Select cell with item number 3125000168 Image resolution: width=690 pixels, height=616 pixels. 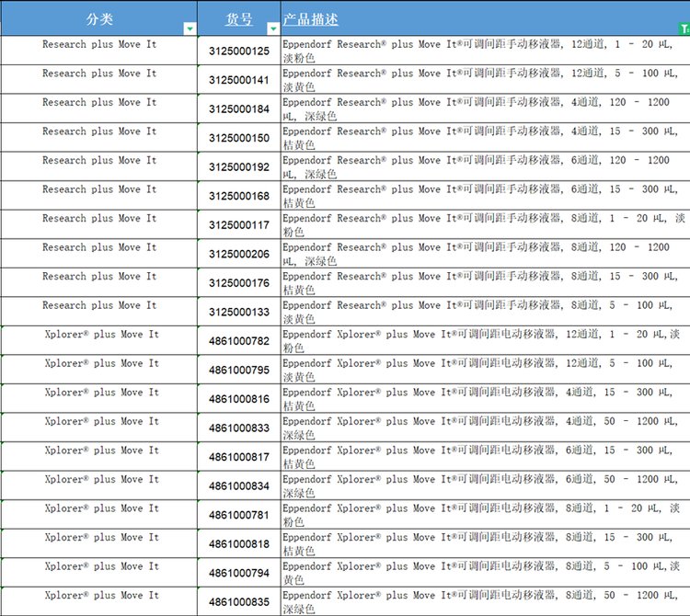239,196
